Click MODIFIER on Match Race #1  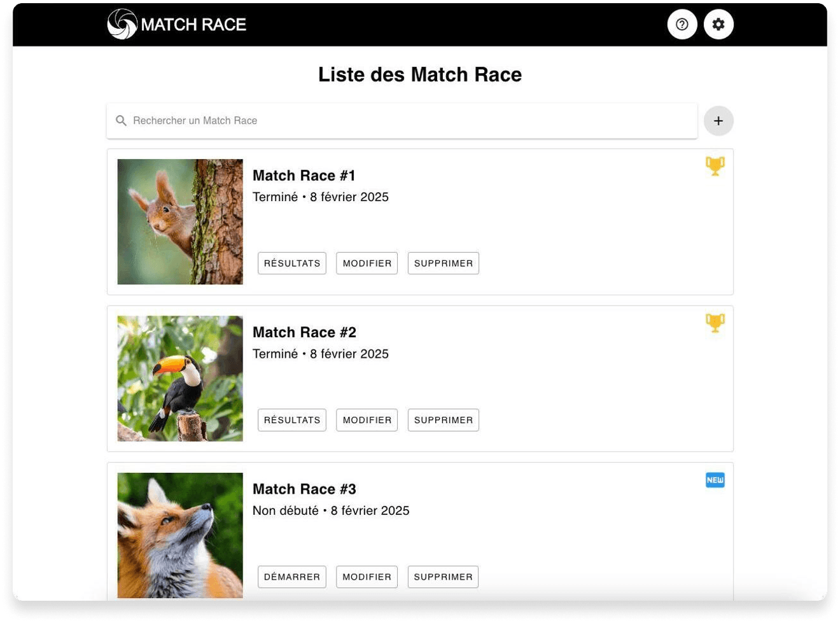(x=367, y=263)
